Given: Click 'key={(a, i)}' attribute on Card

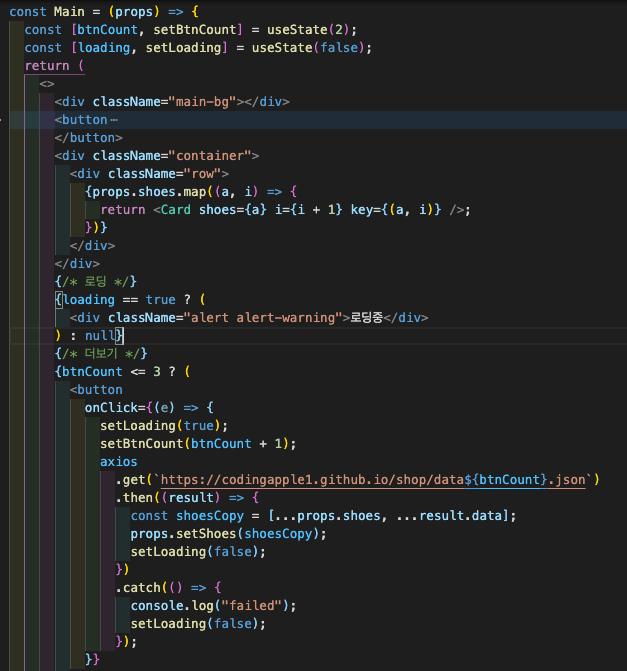Looking at the screenshot, I should click(x=396, y=210).
